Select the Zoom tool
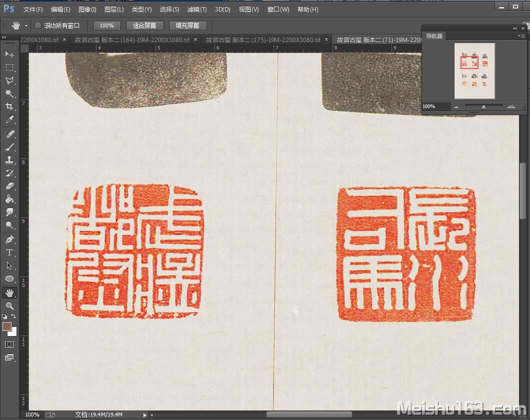Screen dimensions: 530x420 point(9,306)
